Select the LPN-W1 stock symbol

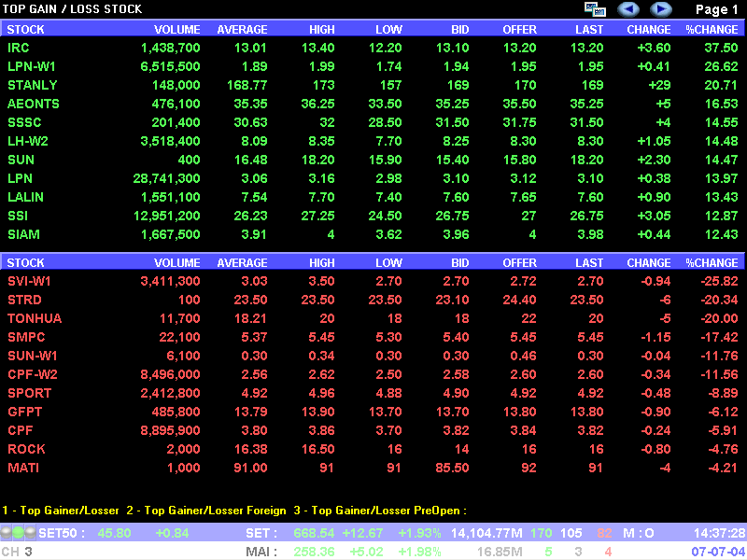(x=32, y=66)
